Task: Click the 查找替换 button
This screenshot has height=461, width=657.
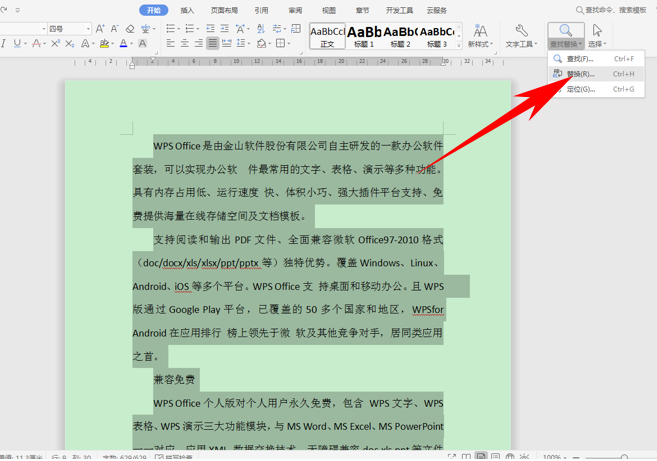Action: coord(566,36)
